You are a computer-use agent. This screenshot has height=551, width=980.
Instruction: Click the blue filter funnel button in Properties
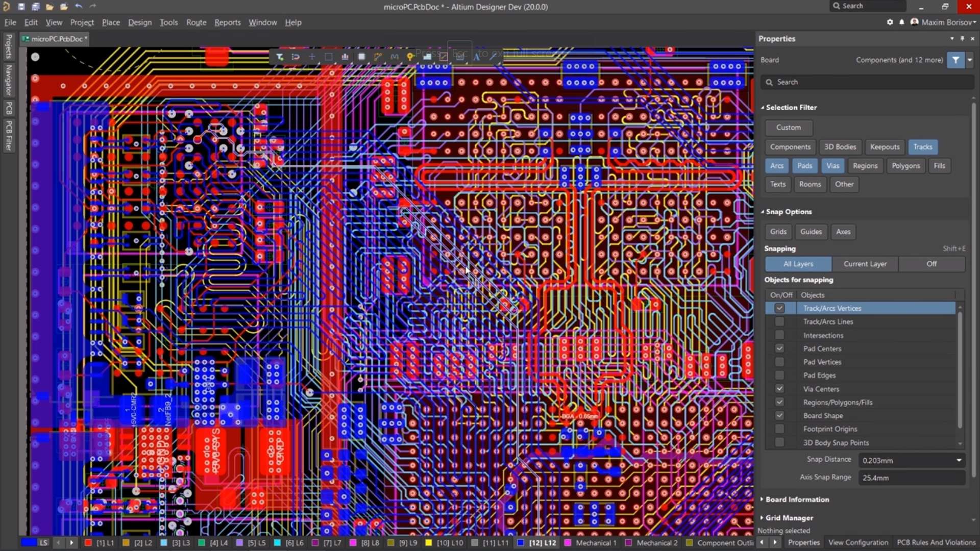tap(955, 60)
